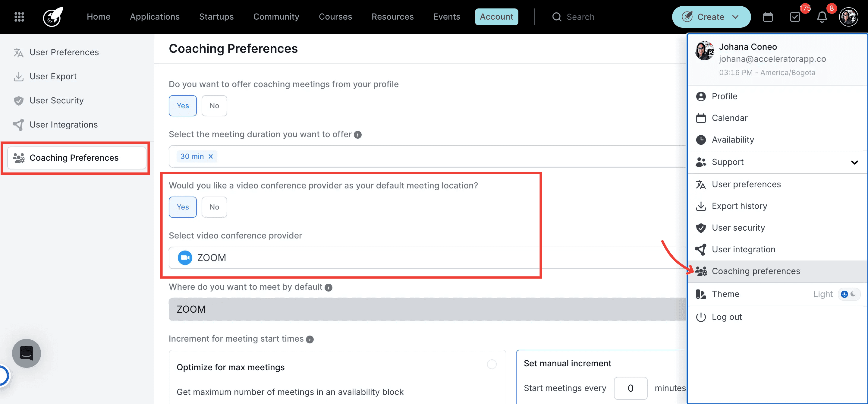Switch to the Community tab

276,17
